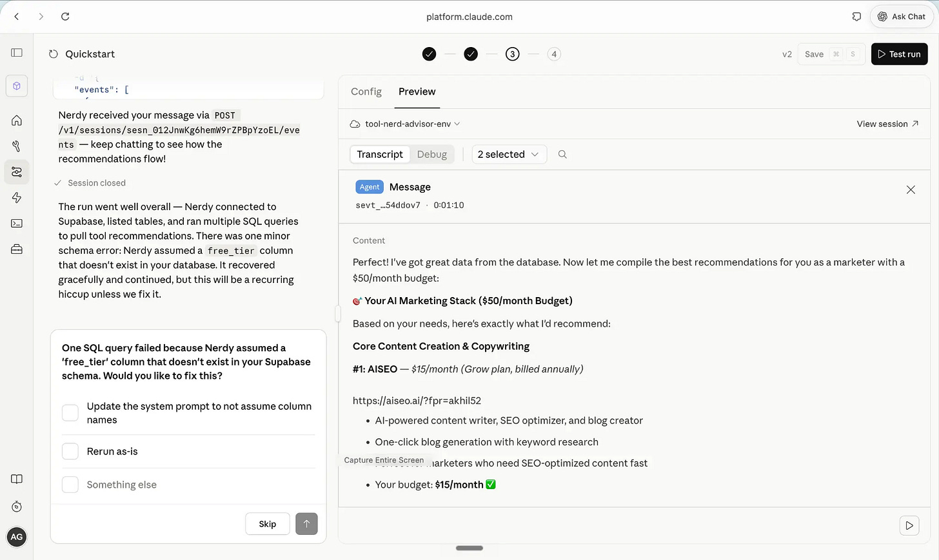The height and width of the screenshot is (560, 939).
Task: Open the briefcase icon in sidebar
Action: tap(17, 249)
